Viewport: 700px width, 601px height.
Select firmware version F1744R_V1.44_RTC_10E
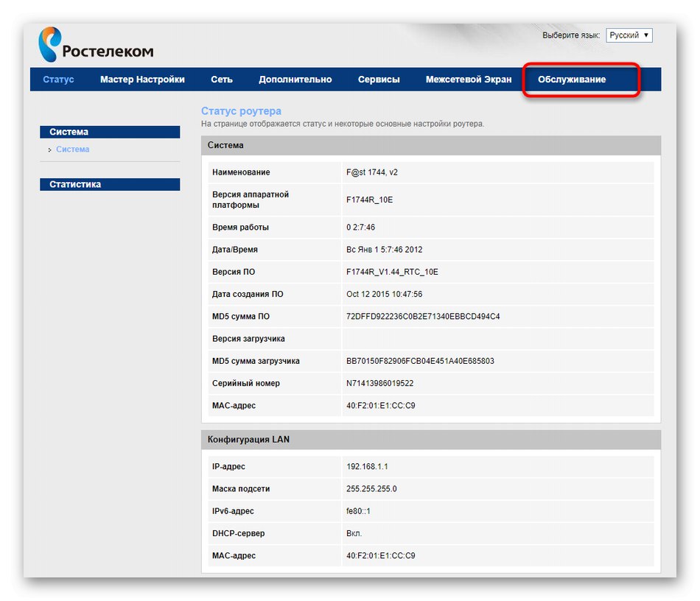392,272
